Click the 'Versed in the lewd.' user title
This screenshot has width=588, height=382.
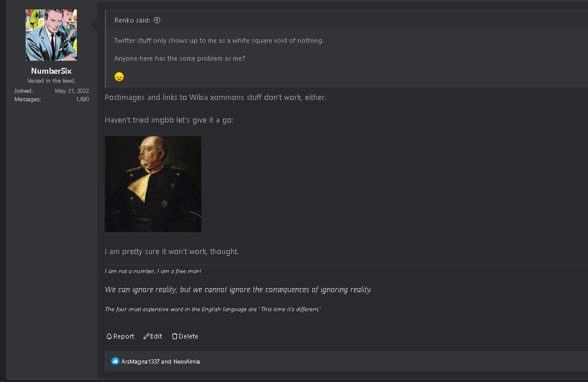(51, 81)
